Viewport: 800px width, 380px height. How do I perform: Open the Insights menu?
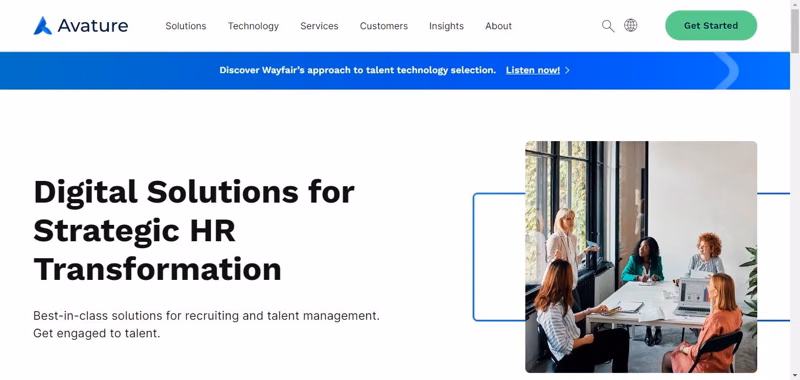446,26
